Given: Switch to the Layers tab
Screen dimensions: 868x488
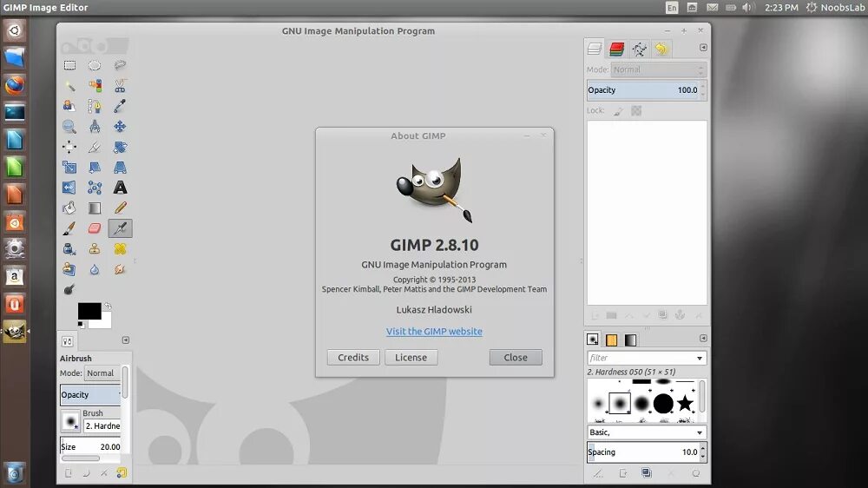Looking at the screenshot, I should click(x=595, y=49).
